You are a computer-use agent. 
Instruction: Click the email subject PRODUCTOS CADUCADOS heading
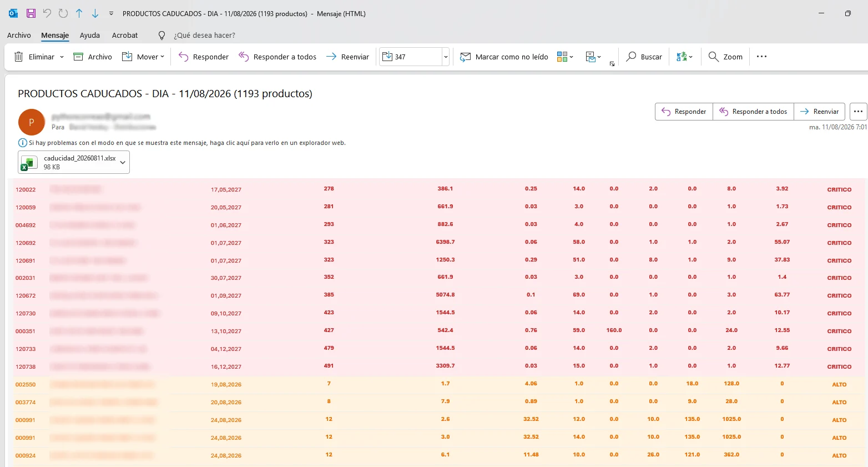[x=165, y=94]
